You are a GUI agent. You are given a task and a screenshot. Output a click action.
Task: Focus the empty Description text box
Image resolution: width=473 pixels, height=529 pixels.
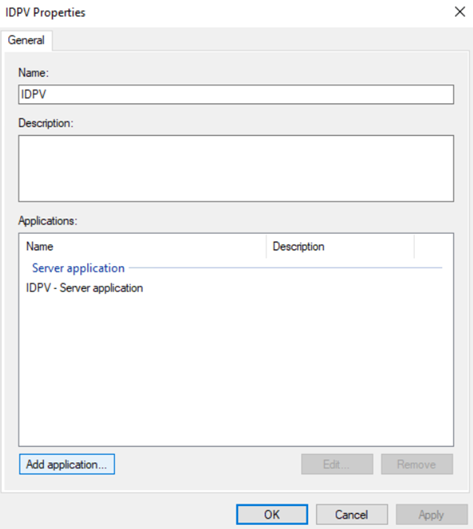pos(236,168)
